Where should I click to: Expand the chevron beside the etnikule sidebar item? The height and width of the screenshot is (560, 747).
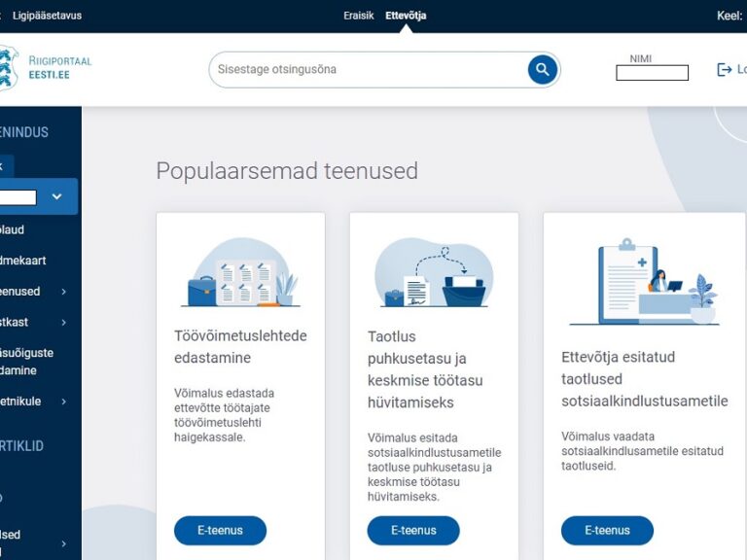tap(64, 402)
